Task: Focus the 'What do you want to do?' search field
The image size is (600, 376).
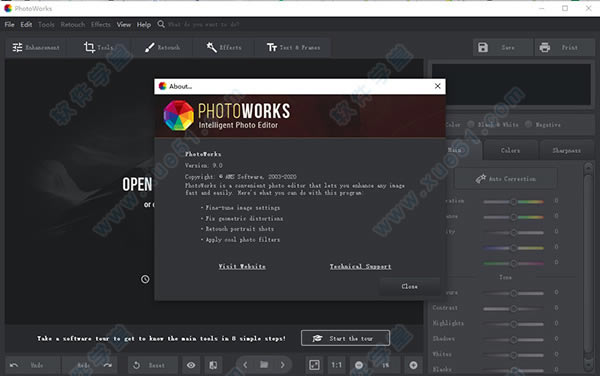Action: click(x=204, y=24)
